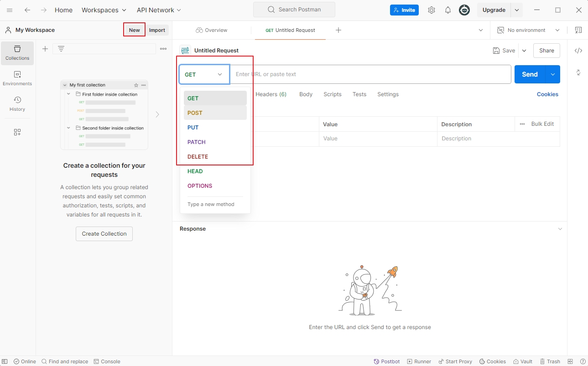Image resolution: width=588 pixels, height=366 pixels.
Task: Open the collections three-dot options
Action: coord(163,49)
